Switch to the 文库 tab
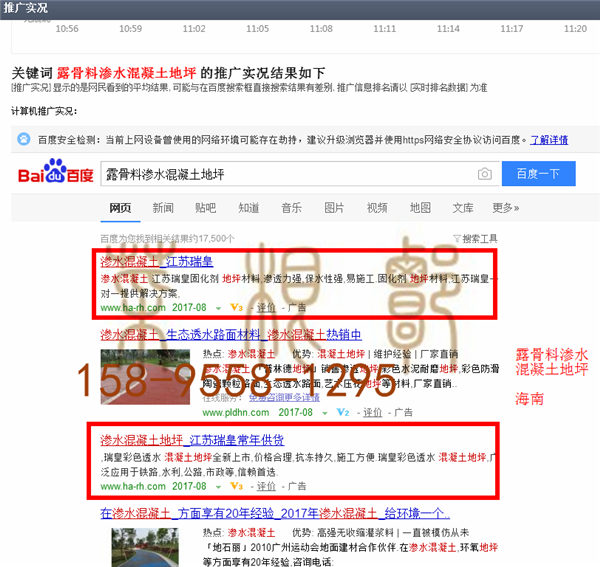Image resolution: width=600 pixels, height=567 pixels. click(463, 208)
